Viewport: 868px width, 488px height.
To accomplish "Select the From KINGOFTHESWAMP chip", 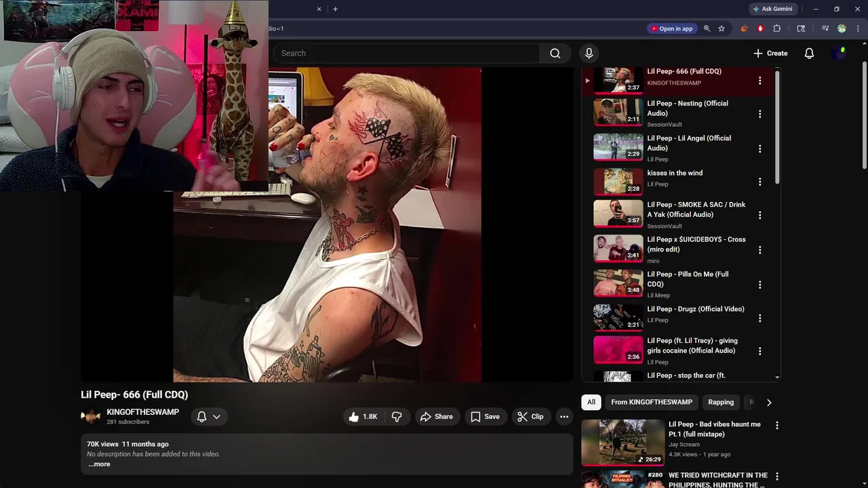I will (652, 402).
